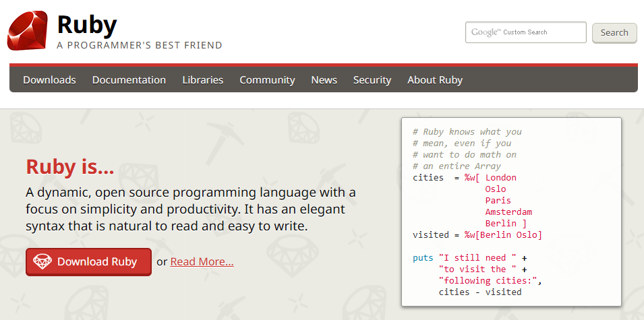Follow the Read More... link
Viewport: 644px width, 320px height.
[x=202, y=262]
